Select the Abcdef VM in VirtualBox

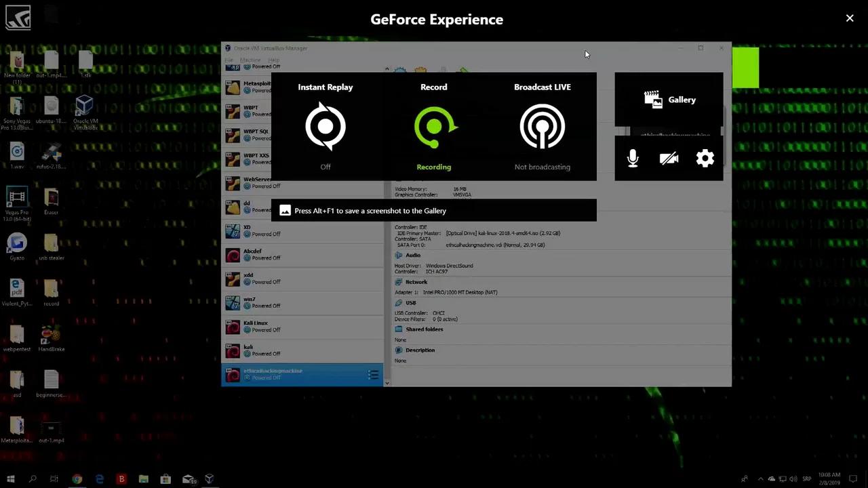click(302, 254)
